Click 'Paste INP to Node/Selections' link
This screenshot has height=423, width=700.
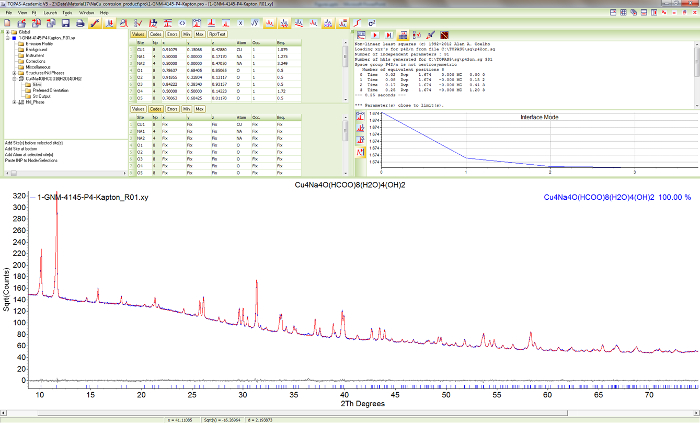point(32,160)
